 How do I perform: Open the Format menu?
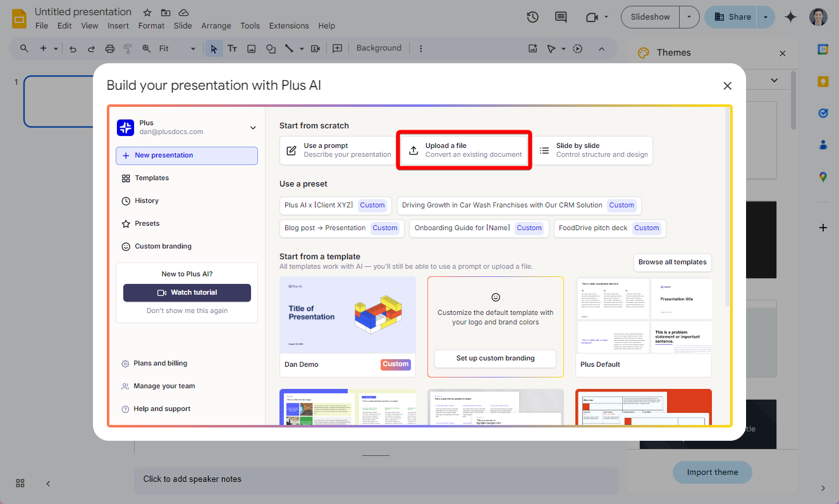click(x=151, y=26)
